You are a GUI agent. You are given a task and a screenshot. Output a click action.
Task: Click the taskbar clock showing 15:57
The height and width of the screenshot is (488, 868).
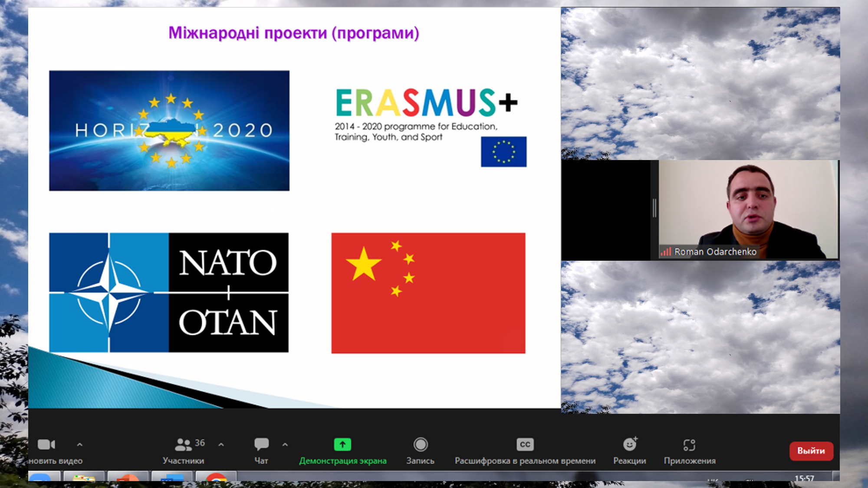pyautogui.click(x=804, y=478)
